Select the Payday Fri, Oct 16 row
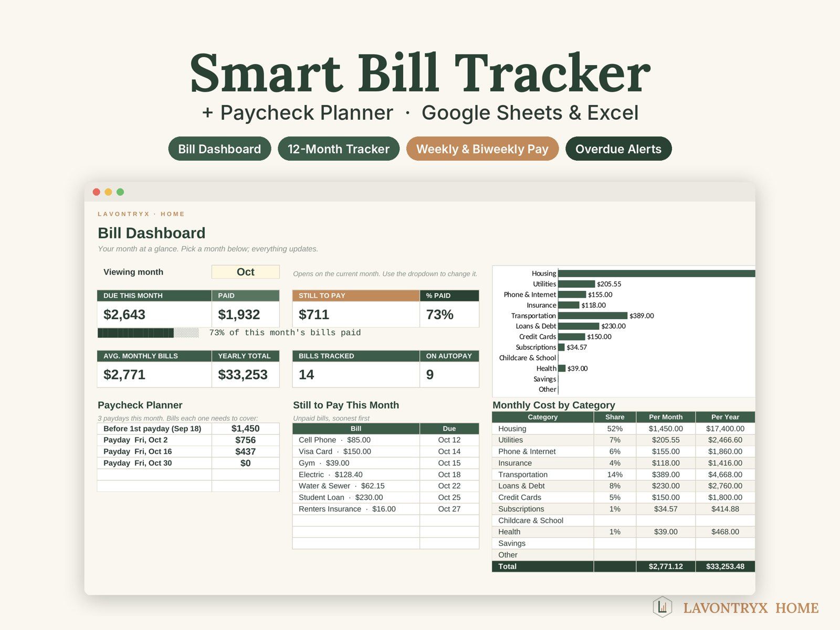The height and width of the screenshot is (630, 840). (188, 451)
